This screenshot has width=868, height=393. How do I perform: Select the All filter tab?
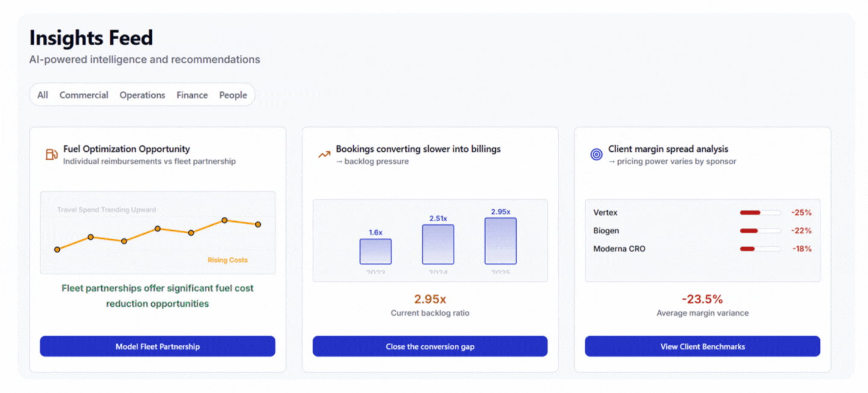[43, 95]
